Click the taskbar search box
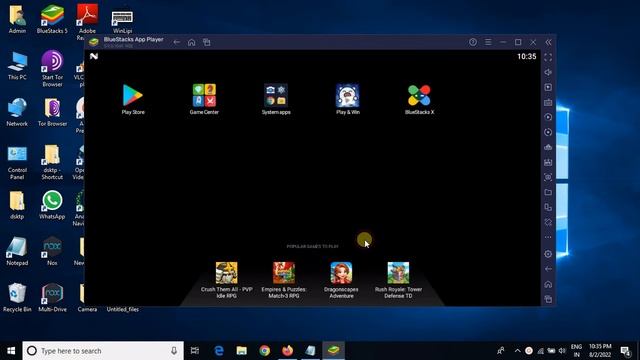This screenshot has height=360, width=640. (103, 351)
